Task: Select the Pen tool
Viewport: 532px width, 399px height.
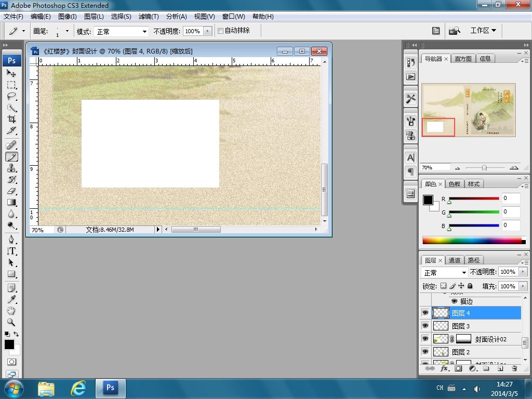Action: [11, 240]
